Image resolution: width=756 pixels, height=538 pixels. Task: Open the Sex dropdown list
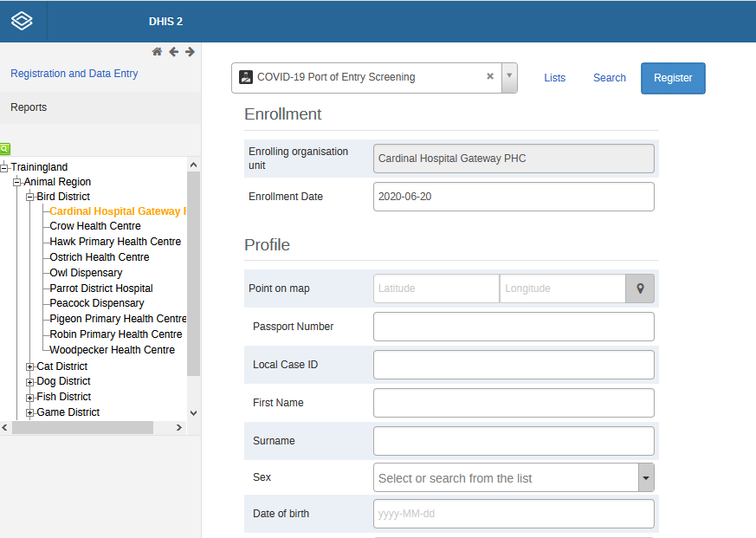pos(645,477)
